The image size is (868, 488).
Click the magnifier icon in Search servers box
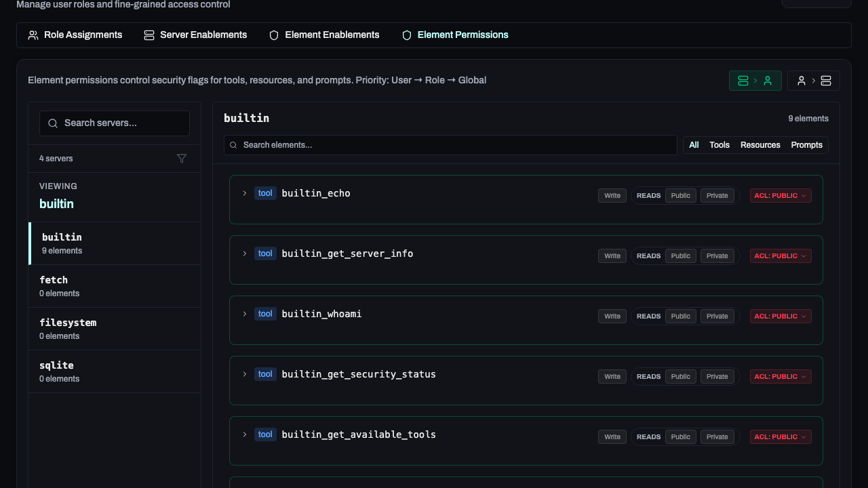53,123
